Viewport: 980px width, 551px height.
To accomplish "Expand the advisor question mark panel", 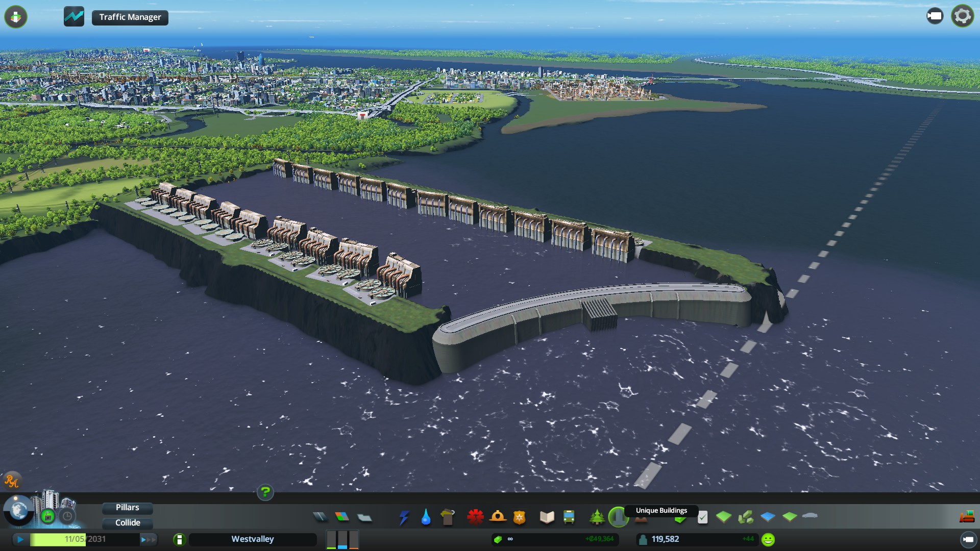I will (x=265, y=492).
